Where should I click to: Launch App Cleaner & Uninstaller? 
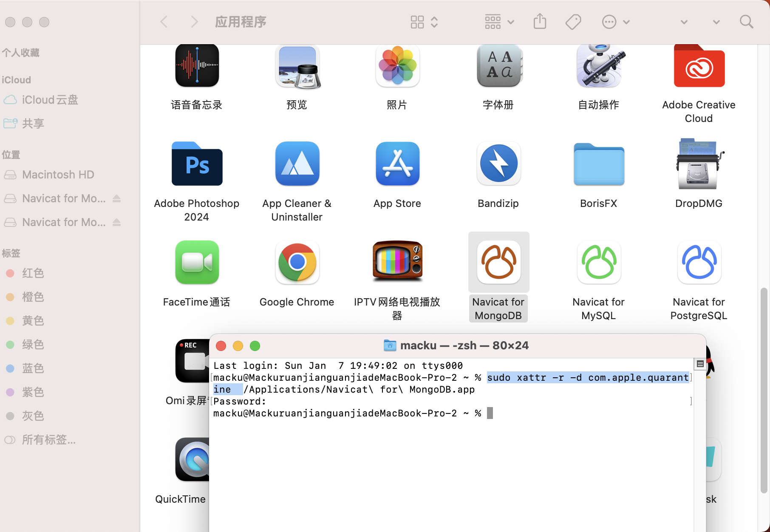point(297,164)
